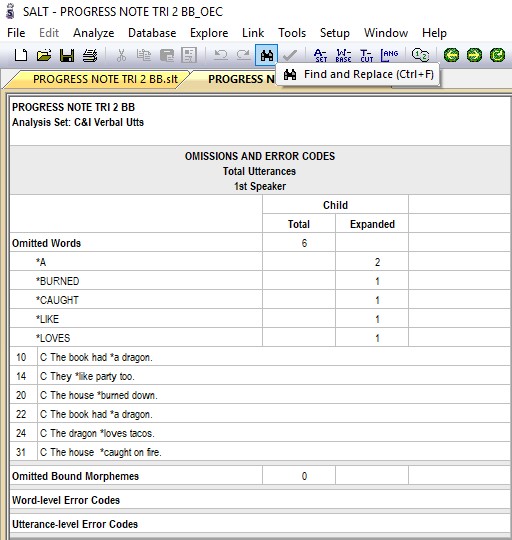512x540 pixels.
Task: Click the Paste toolbar icon
Action: click(x=167, y=55)
